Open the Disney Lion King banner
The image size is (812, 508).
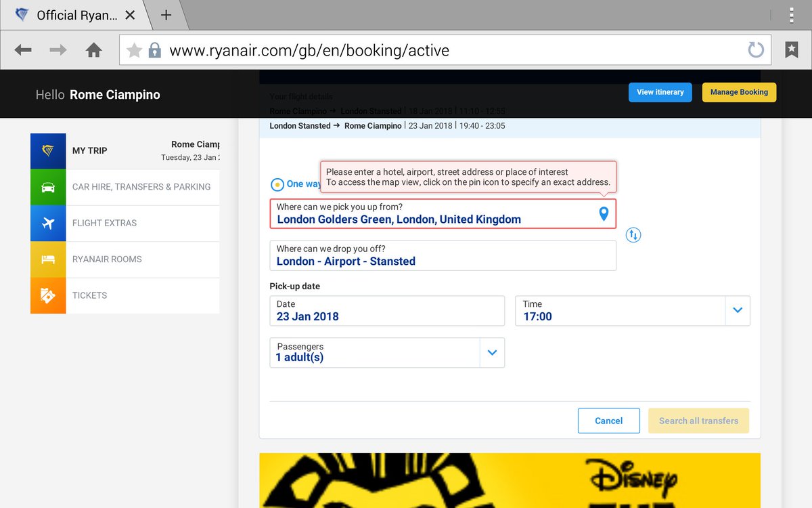[x=510, y=480]
